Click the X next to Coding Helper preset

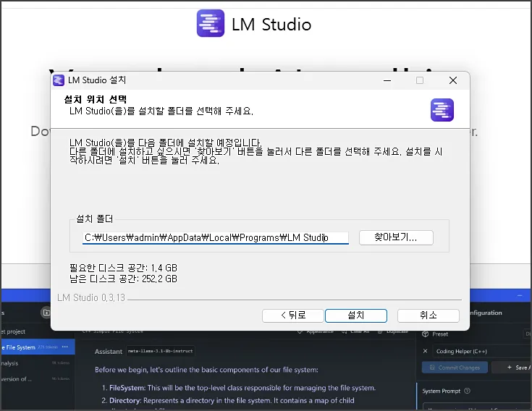point(425,351)
